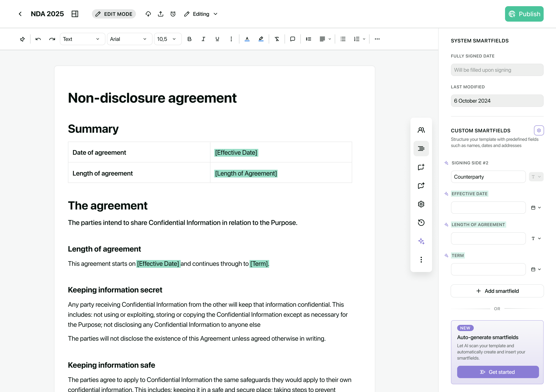
Task: Open the participants icon in the side toolbar
Action: coord(421,130)
